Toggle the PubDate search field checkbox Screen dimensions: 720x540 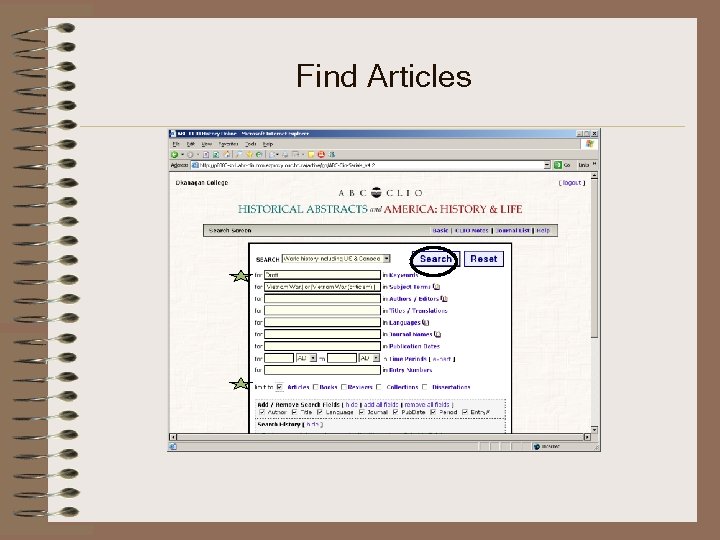coord(395,412)
